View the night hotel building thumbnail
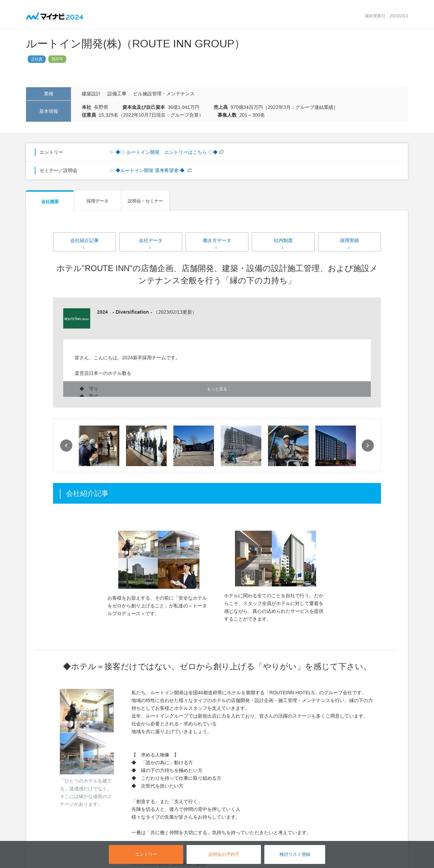The image size is (434, 868). coord(336,446)
